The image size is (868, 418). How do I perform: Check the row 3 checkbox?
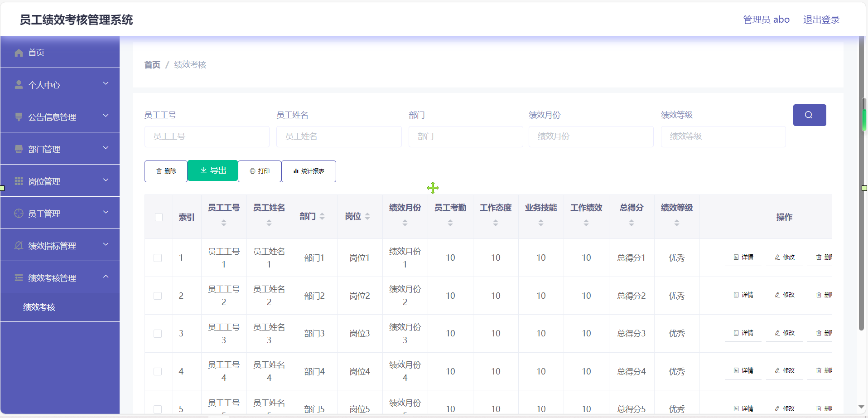click(158, 334)
